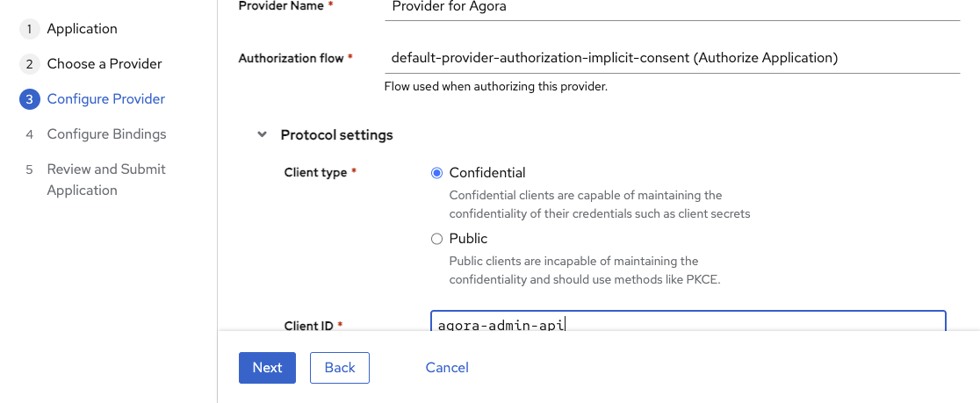
Task: Open the Choose a Provider step
Action: (104, 64)
